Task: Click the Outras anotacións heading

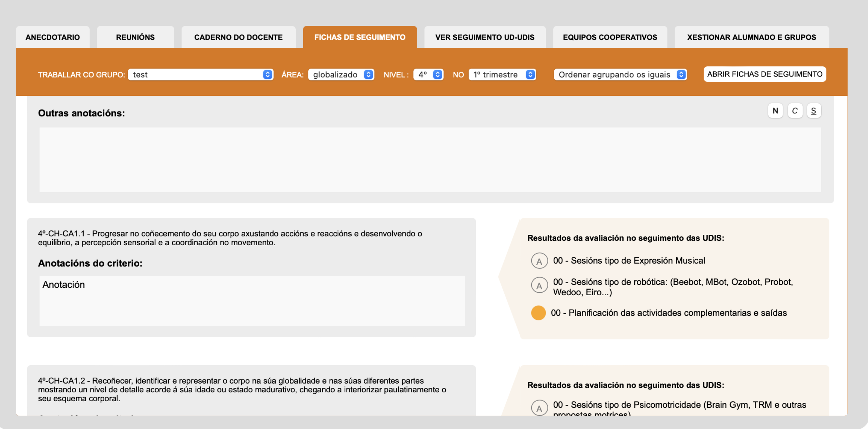Action: point(81,113)
